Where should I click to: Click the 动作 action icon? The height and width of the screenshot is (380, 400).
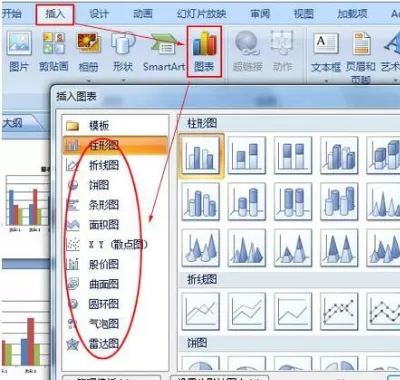[x=282, y=52]
